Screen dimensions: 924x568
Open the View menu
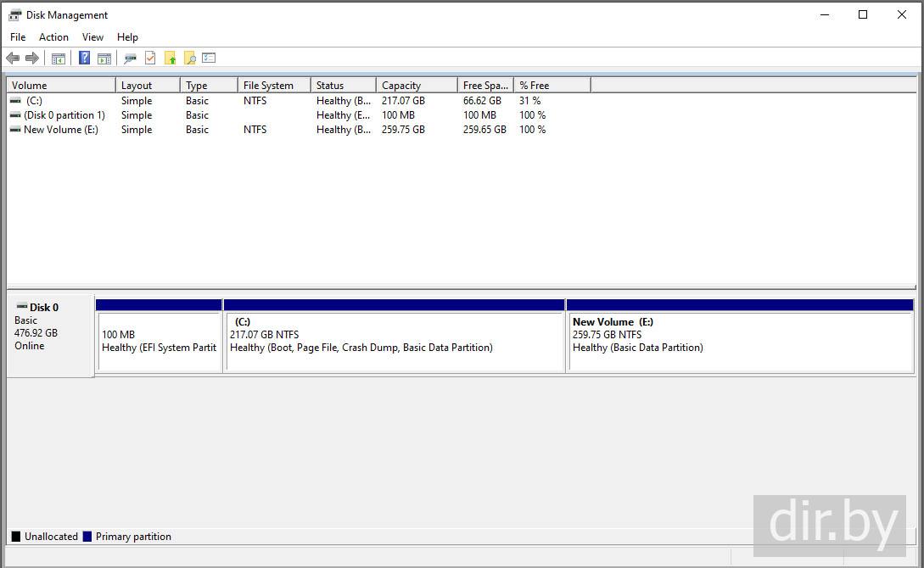pyautogui.click(x=92, y=37)
